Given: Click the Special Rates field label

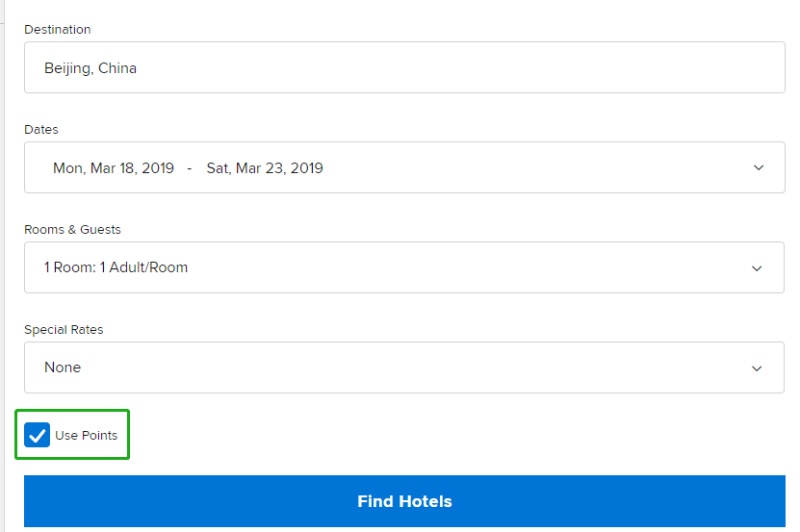Looking at the screenshot, I should pos(64,330).
